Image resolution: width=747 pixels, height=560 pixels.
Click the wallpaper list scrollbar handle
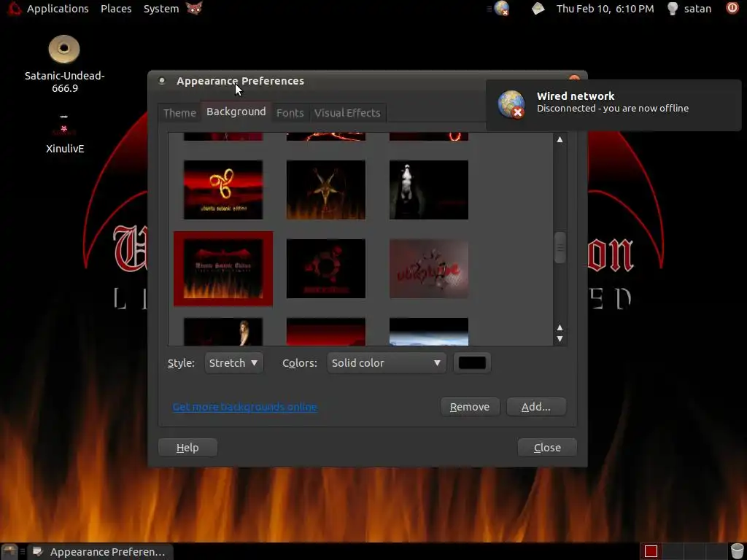pyautogui.click(x=560, y=248)
